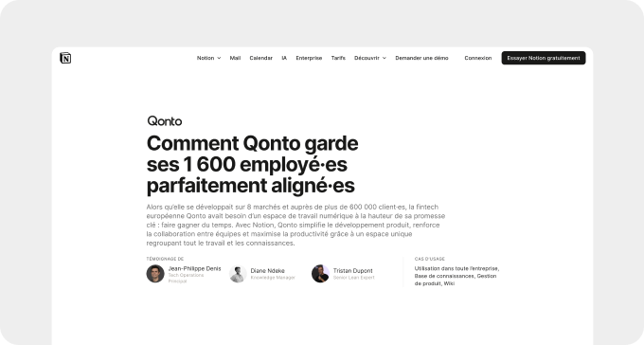Click Demander une démo link
Image resolution: width=644 pixels, height=345 pixels.
421,58
